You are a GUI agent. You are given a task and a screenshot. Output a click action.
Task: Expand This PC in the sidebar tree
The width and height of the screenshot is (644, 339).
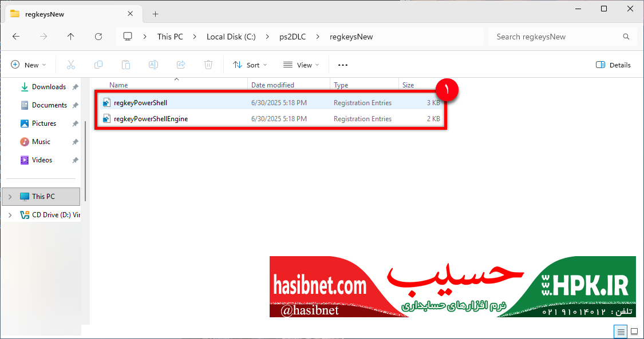click(10, 196)
